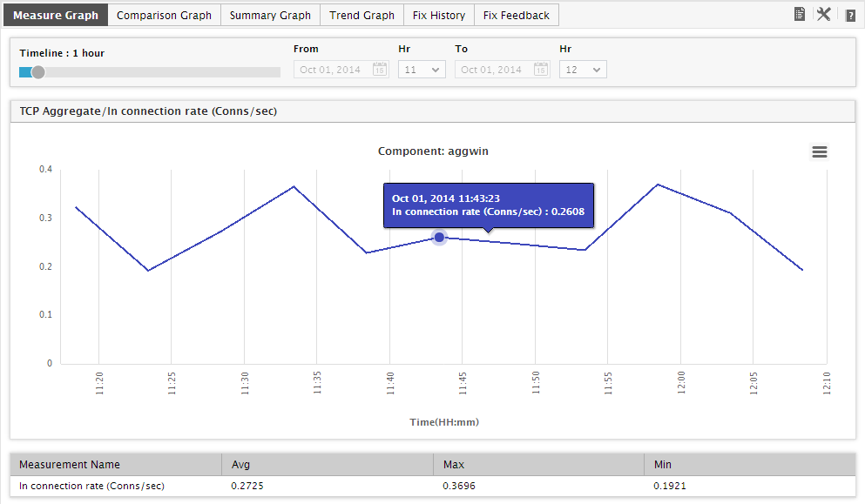Viewport: 865px width, 504px height.
Task: Select the minimum value 0.1921
Action: (670, 486)
